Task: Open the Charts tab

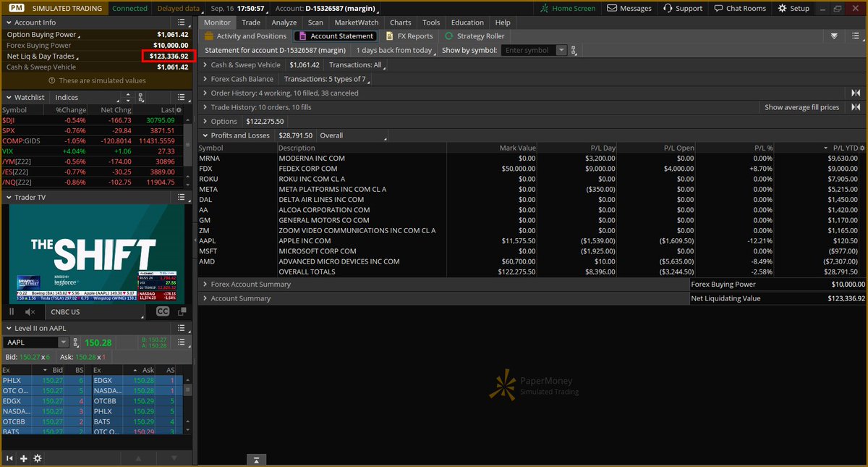Action: [x=400, y=22]
